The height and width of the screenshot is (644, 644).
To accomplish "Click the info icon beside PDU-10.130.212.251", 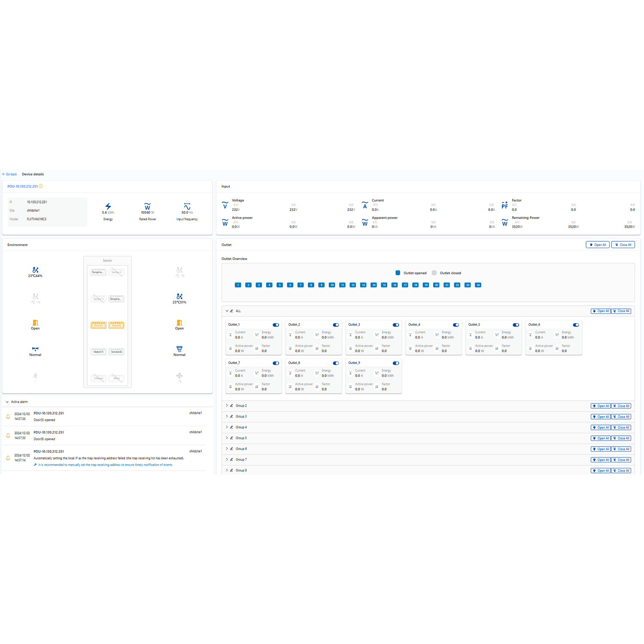I will [x=41, y=186].
